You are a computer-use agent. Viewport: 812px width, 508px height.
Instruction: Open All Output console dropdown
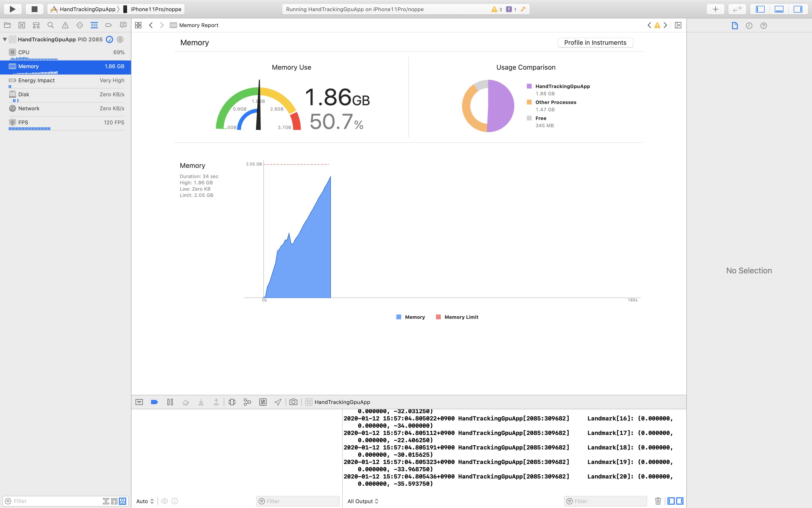pos(363,501)
